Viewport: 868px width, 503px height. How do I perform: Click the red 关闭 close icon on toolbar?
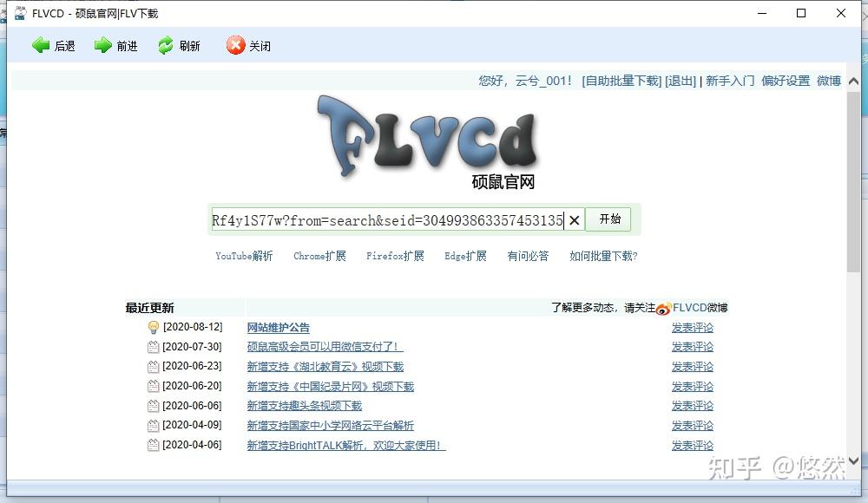tap(235, 46)
